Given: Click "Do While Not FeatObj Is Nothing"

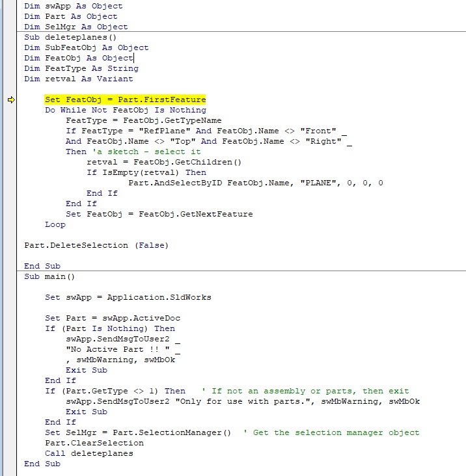Looking at the screenshot, I should [126, 110].
